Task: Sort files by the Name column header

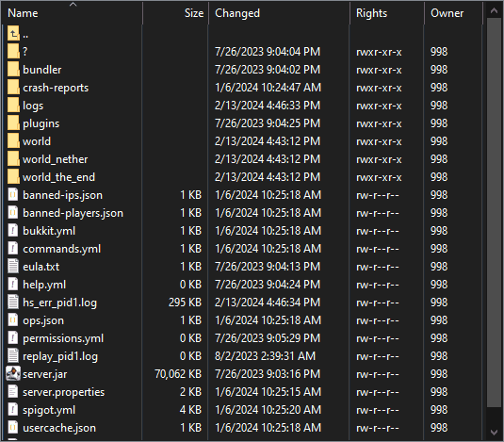Action: tap(72, 13)
